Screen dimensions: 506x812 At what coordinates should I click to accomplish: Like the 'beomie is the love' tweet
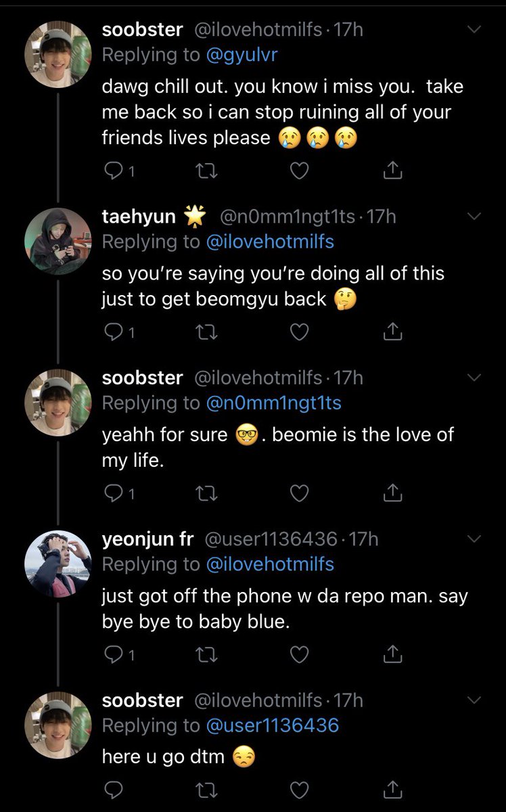pos(299,493)
